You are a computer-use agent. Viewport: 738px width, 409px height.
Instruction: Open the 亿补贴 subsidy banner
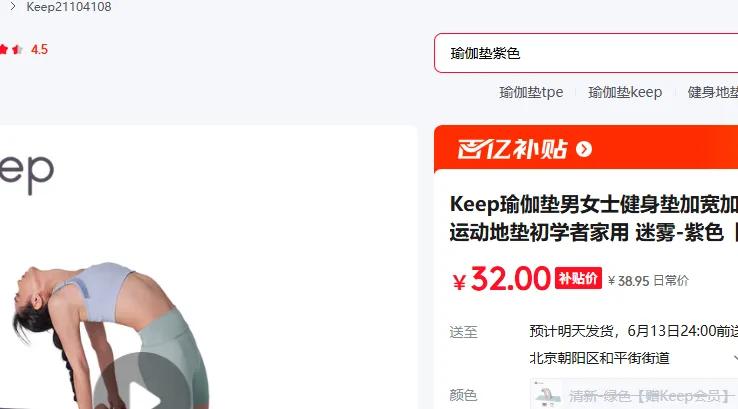(x=586, y=148)
